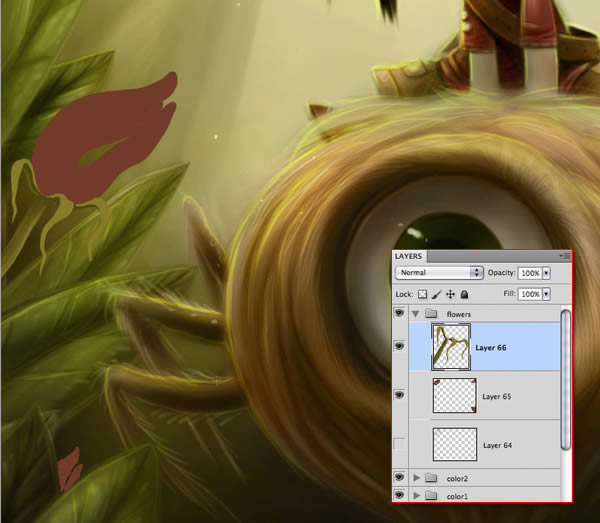Select Layer 64 name
The image size is (600, 523).
pos(497,445)
